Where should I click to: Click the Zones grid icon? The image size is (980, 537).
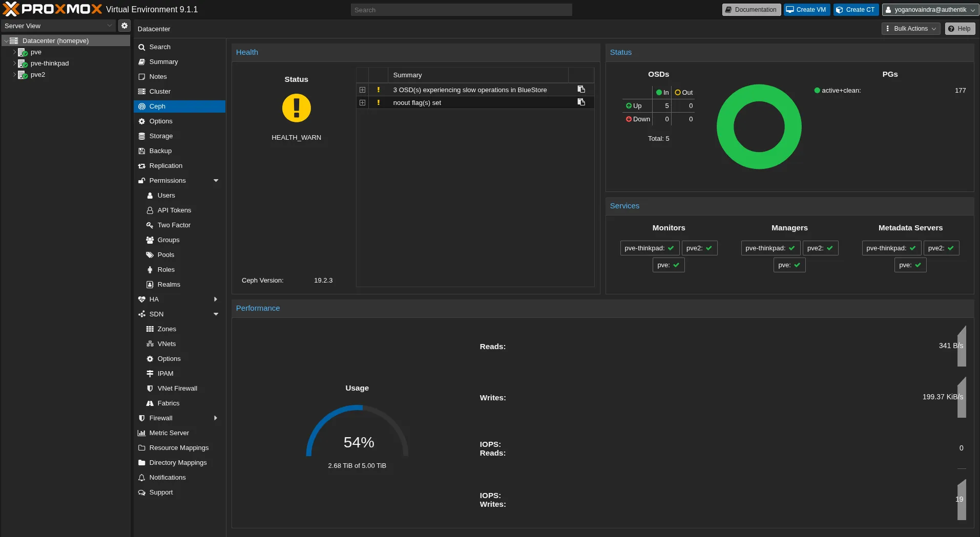tap(150, 329)
